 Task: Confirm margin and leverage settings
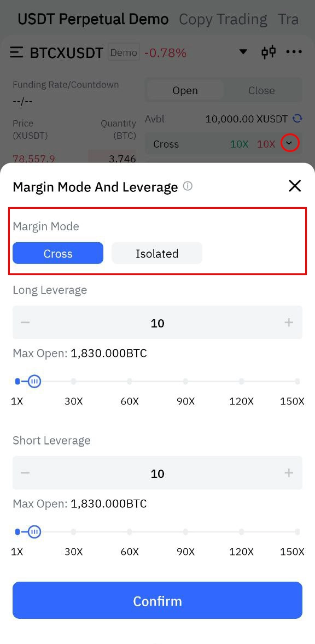point(157,600)
